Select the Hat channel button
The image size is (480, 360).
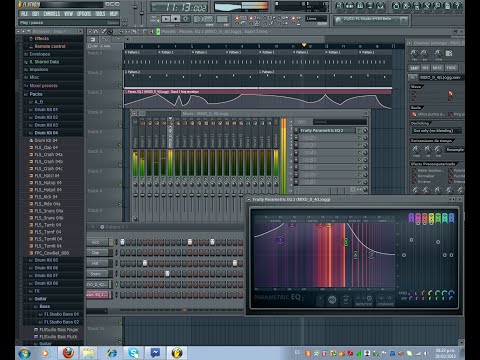[97, 263]
